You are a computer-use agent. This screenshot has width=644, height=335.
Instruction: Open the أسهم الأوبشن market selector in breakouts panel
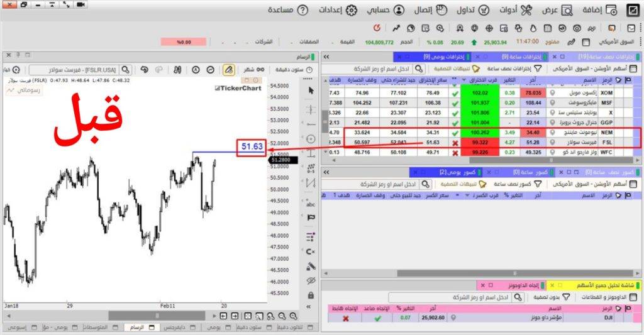click(x=594, y=69)
